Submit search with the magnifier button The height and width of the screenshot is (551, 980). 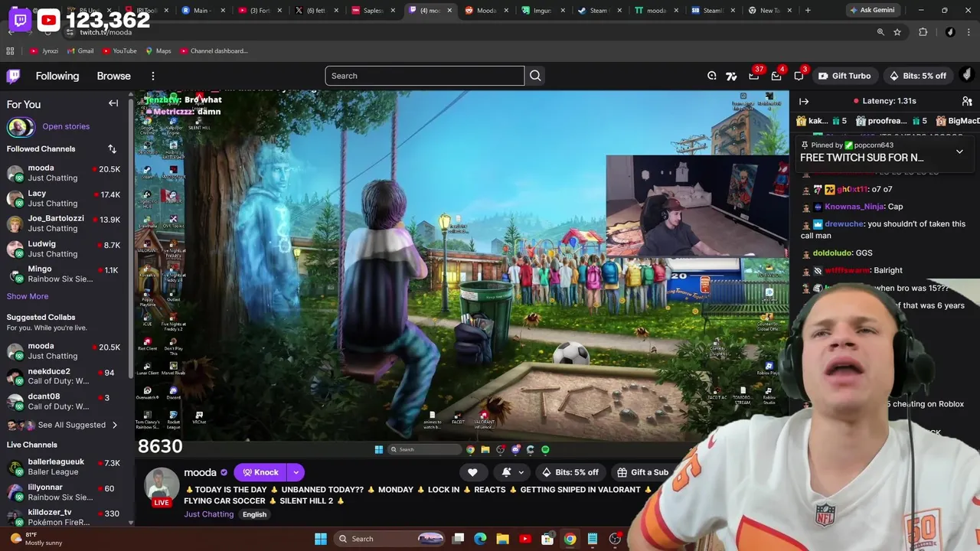(535, 76)
